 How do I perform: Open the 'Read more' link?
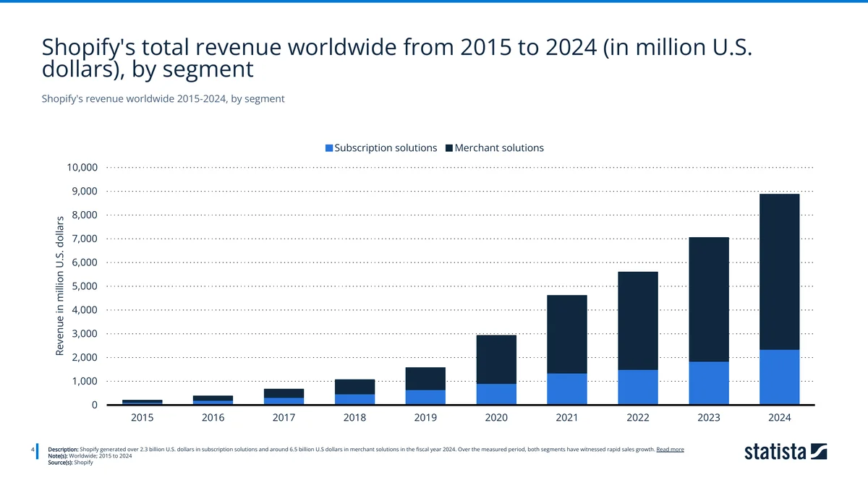(669, 449)
